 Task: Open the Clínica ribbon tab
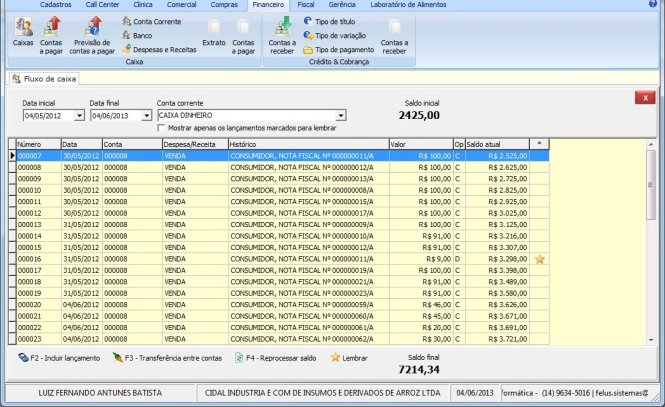[x=143, y=5]
